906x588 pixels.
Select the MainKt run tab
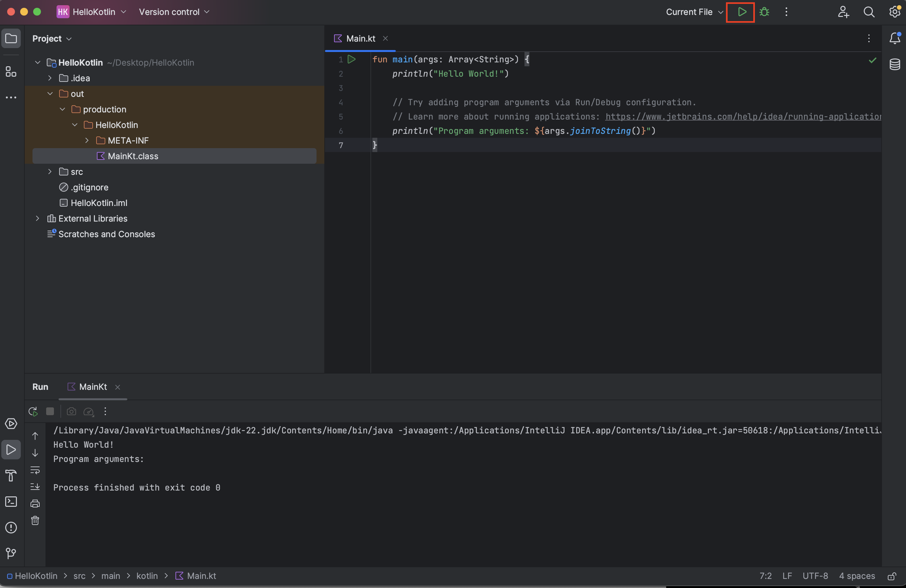(x=93, y=387)
